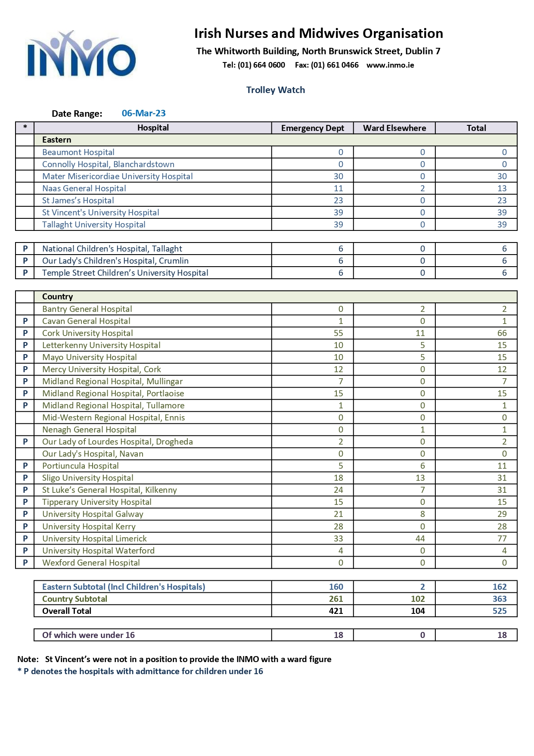Select Tallaght University Hospital
The image size is (534, 756).
(94, 224)
